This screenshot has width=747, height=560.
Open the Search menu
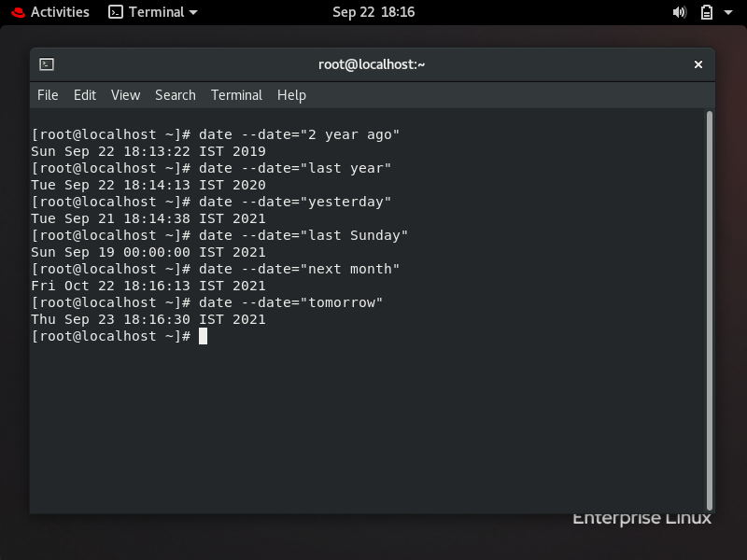pos(176,95)
